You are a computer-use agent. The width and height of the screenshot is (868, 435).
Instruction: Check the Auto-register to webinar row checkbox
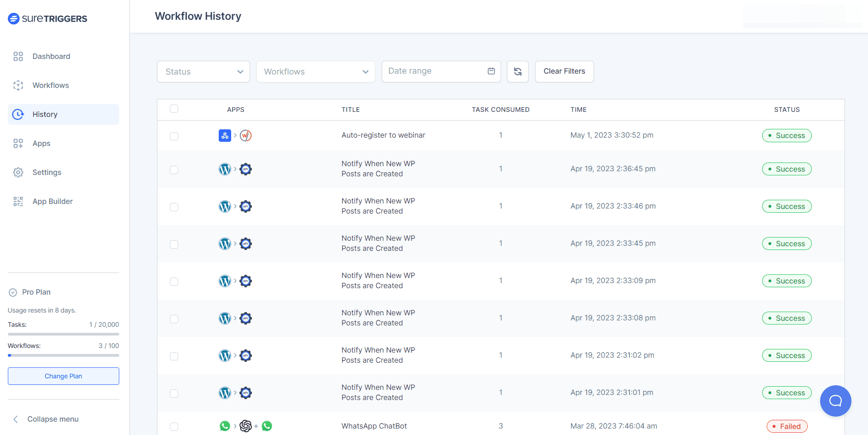click(174, 136)
